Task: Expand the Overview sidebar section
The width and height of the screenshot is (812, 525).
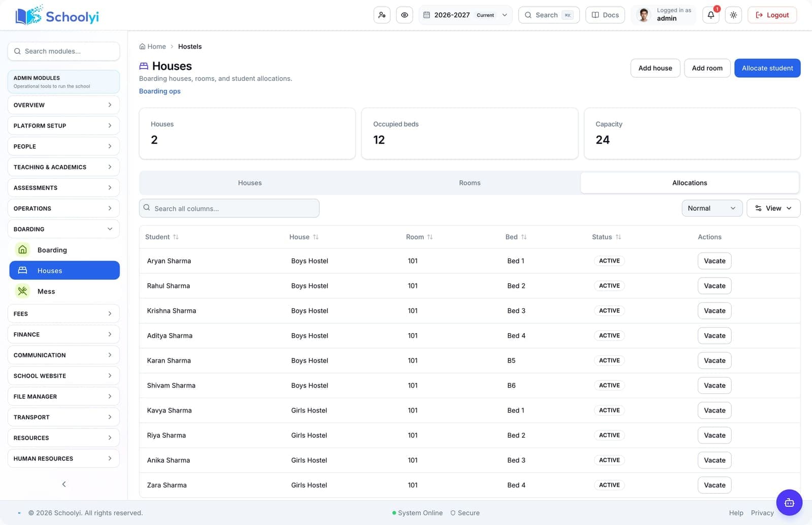Action: 63,105
